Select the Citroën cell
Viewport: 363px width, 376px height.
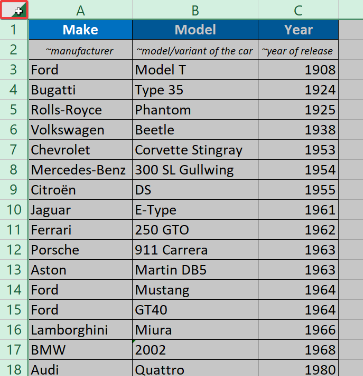pyautogui.click(x=80, y=190)
